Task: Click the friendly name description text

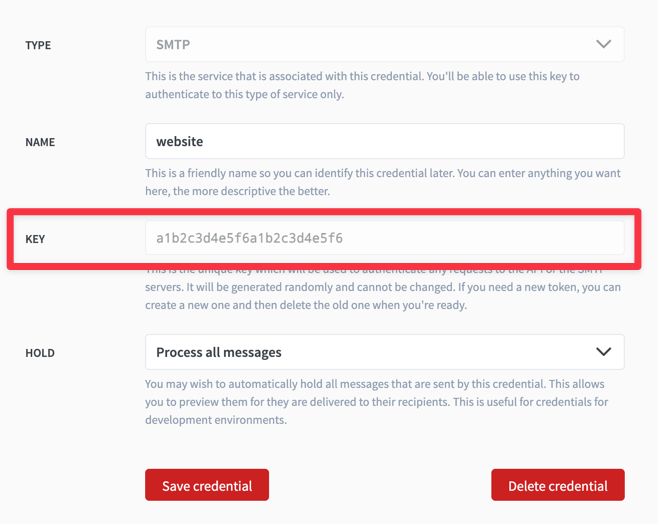Action: click(382, 182)
